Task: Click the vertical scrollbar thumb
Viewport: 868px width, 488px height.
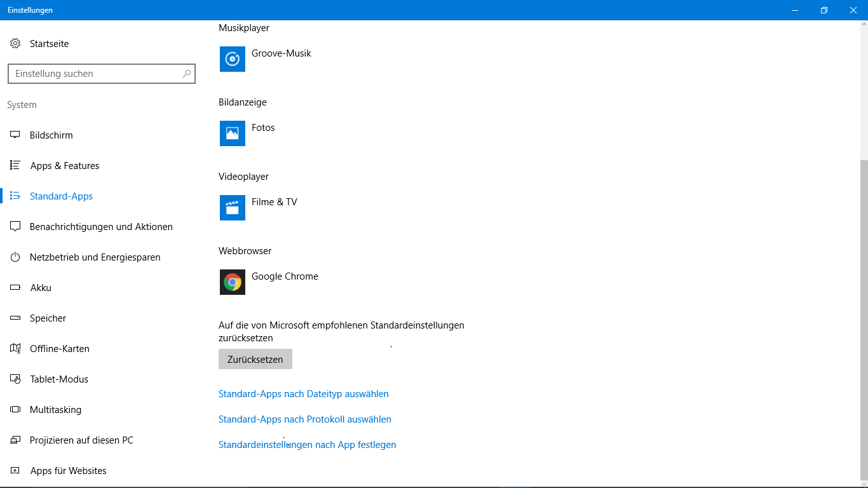Action: click(864, 319)
